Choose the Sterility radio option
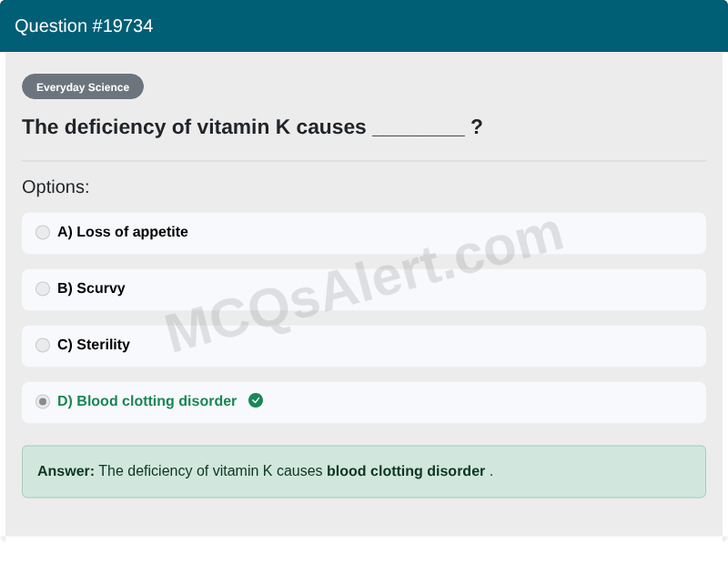 [x=43, y=345]
